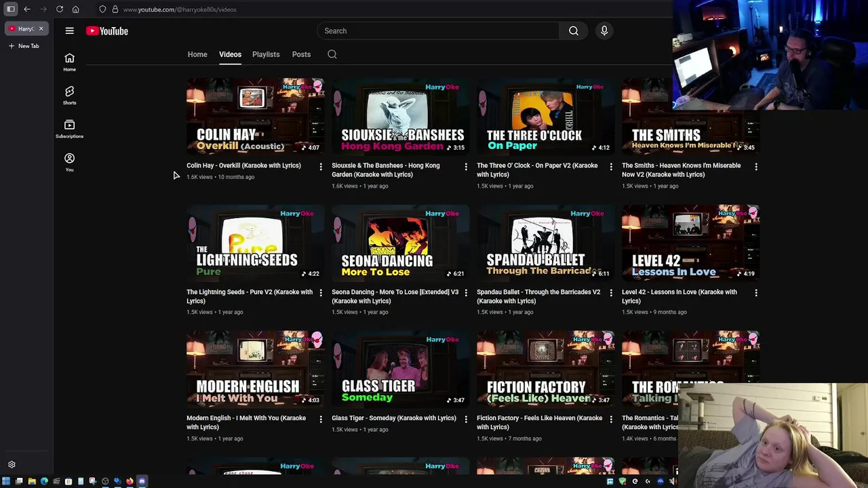Start voice search with microphone icon
This screenshot has height=488, width=868.
coord(604,30)
